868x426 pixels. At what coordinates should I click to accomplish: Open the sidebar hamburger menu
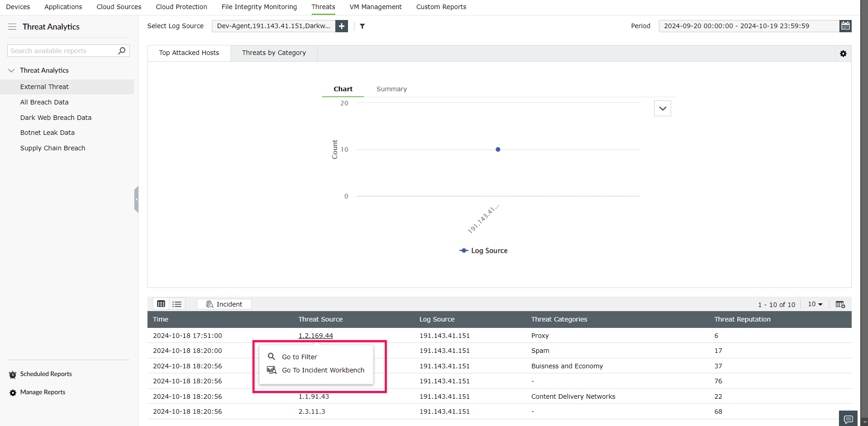pos(12,26)
